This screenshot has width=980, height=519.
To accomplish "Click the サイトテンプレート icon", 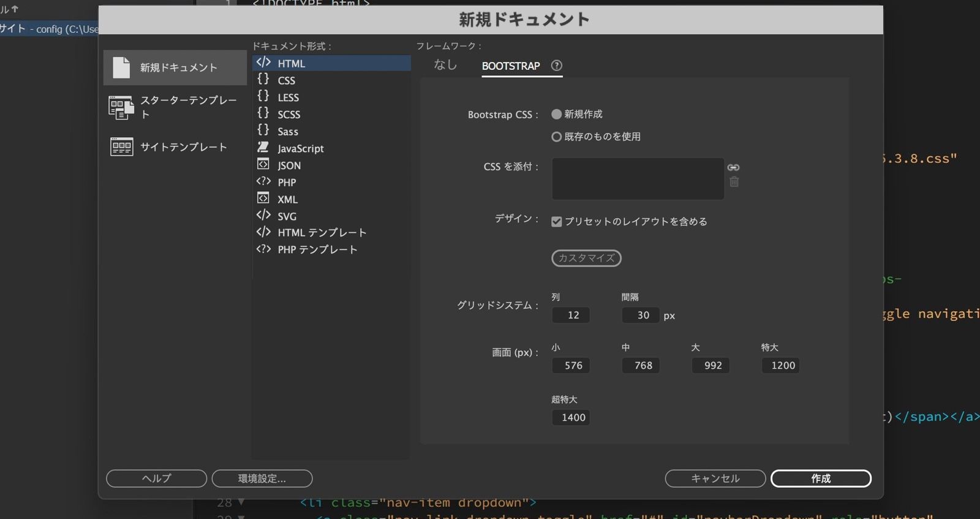I will click(x=121, y=146).
